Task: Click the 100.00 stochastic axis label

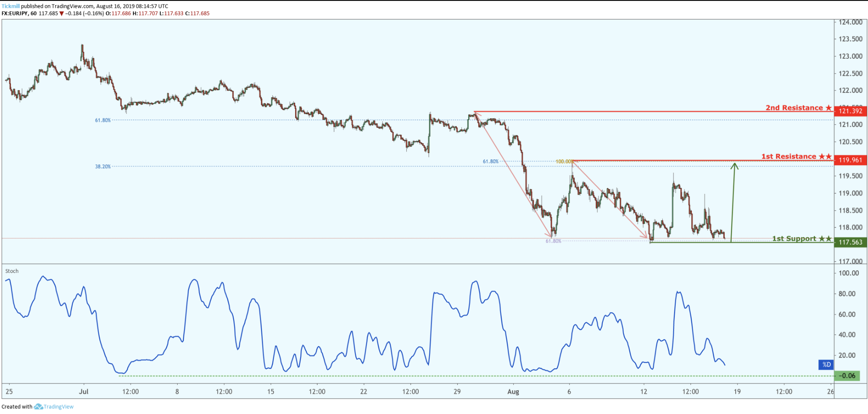Action: pos(849,273)
